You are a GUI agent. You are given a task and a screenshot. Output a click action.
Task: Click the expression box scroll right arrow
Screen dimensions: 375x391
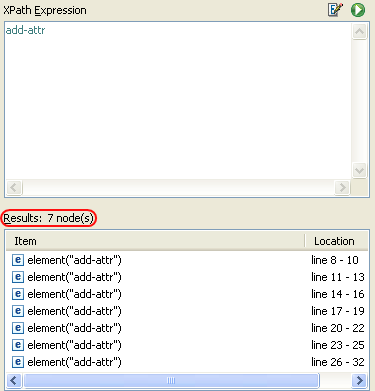[x=342, y=187]
